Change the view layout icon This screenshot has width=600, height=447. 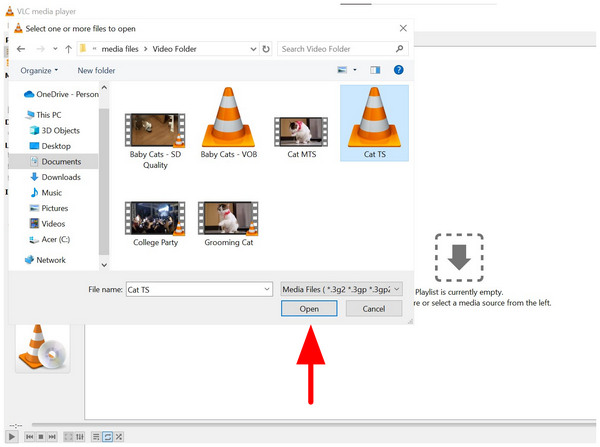coord(342,70)
